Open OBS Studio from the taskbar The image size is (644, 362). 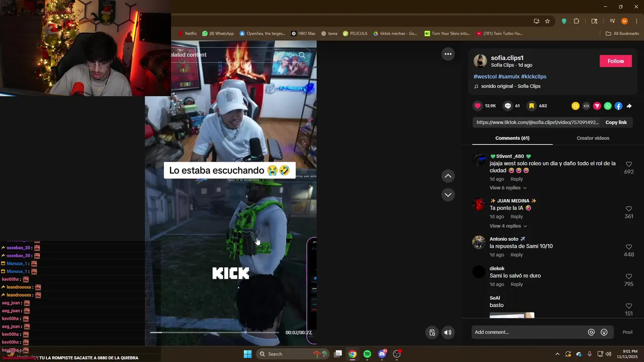click(396, 354)
